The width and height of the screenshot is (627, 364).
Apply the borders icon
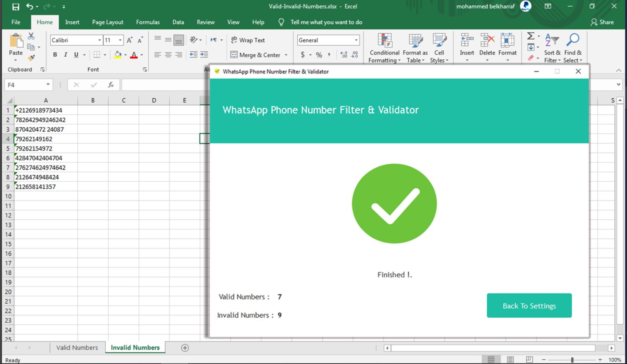(97, 55)
